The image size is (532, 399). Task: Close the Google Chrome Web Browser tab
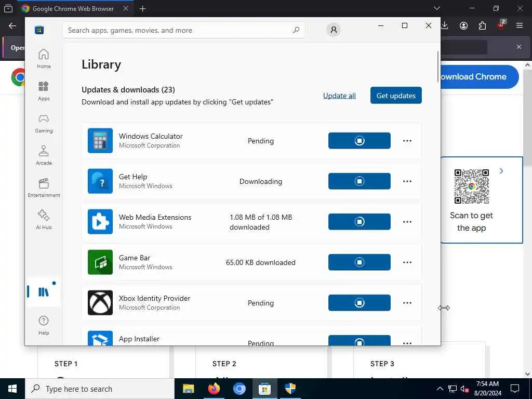coord(126,8)
